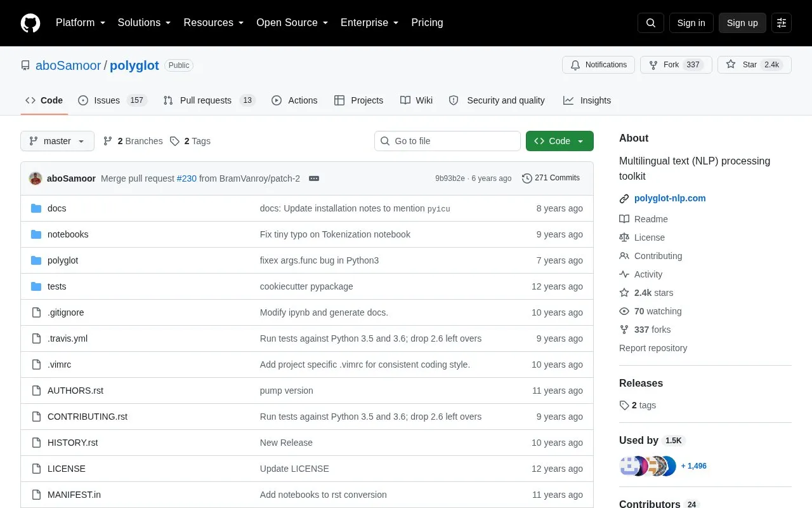Click the link icon beside polyglot-nlp.com
The width and height of the screenshot is (812, 508).
[x=624, y=199]
